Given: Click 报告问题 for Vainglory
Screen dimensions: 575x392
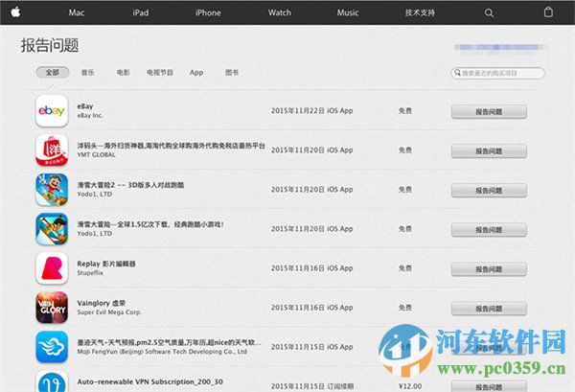Looking at the screenshot, I should (x=489, y=309).
